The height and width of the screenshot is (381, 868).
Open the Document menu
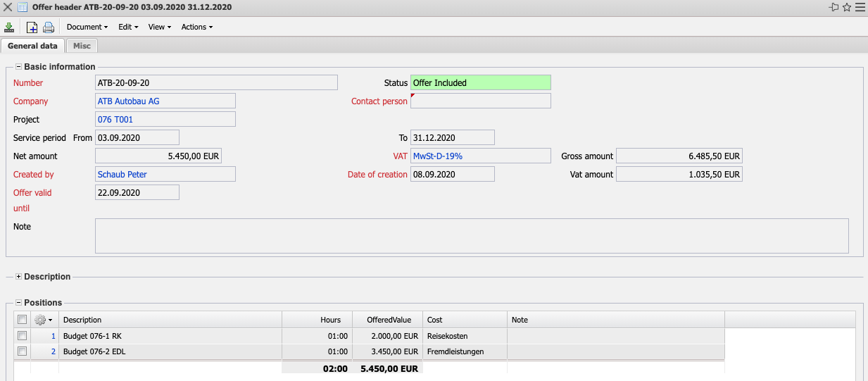coord(87,27)
